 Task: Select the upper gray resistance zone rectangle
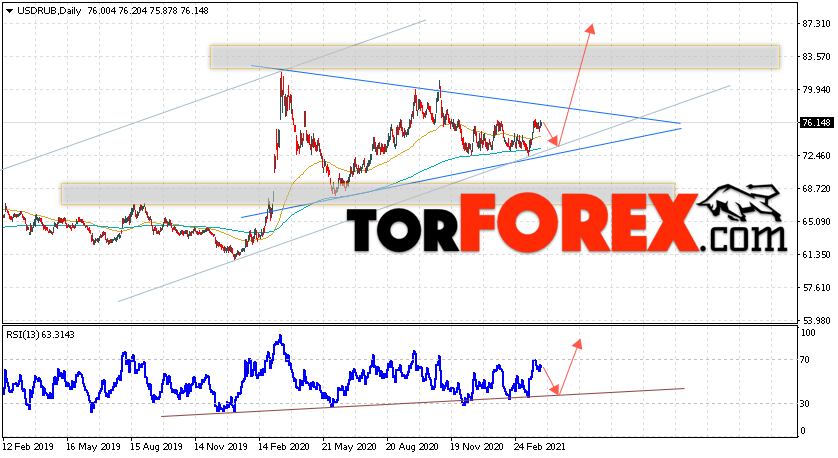click(494, 57)
